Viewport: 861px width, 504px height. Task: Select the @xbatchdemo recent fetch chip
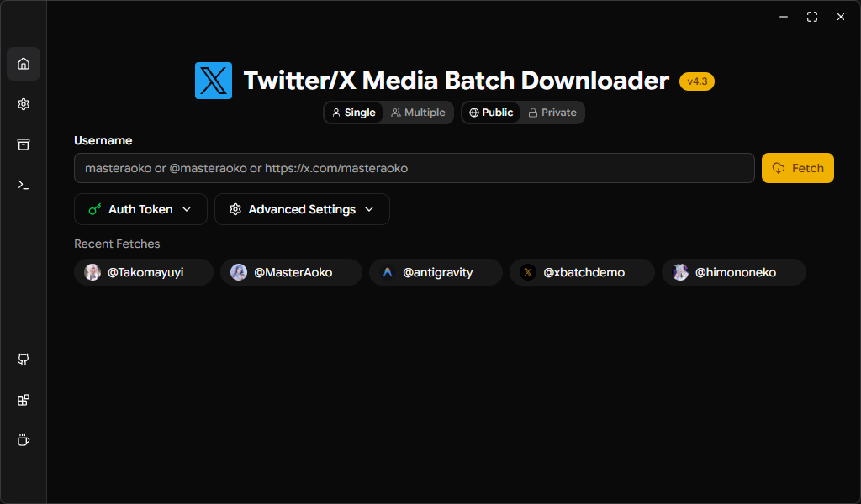582,272
